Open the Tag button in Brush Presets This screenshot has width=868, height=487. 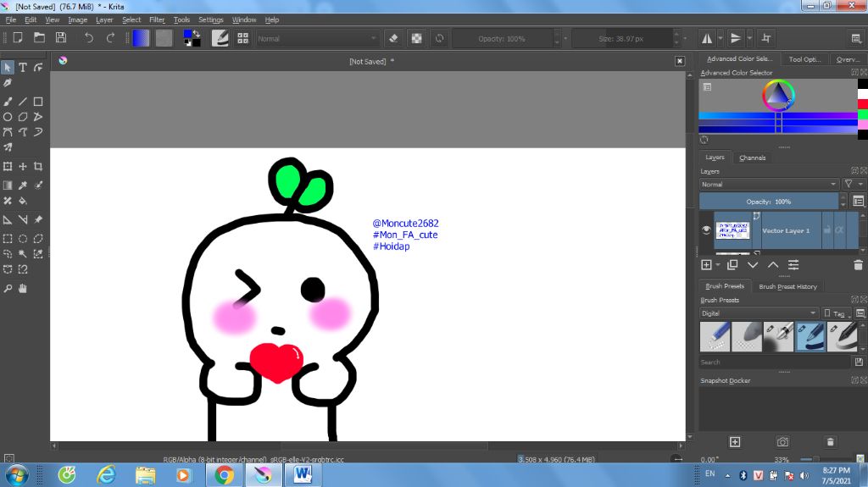pyautogui.click(x=837, y=313)
